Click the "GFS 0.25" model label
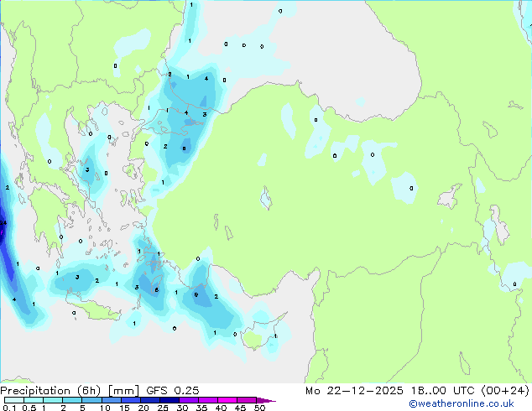Screen dimensions: 532x411 click(173, 391)
